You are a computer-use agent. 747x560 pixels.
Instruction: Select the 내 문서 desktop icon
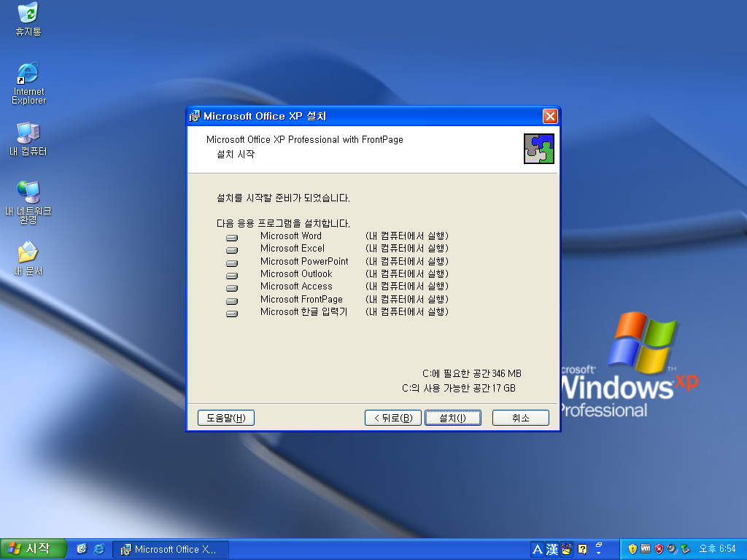(x=28, y=259)
